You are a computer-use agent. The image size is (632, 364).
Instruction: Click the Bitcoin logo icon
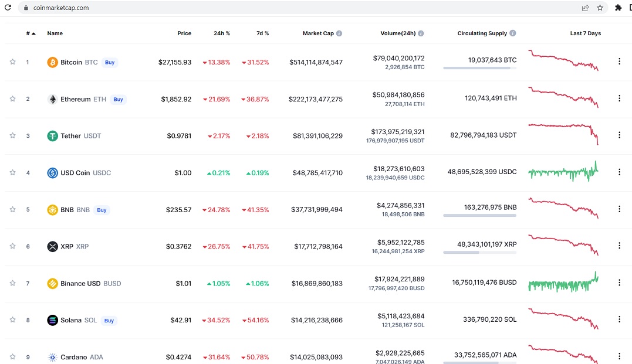tap(52, 62)
